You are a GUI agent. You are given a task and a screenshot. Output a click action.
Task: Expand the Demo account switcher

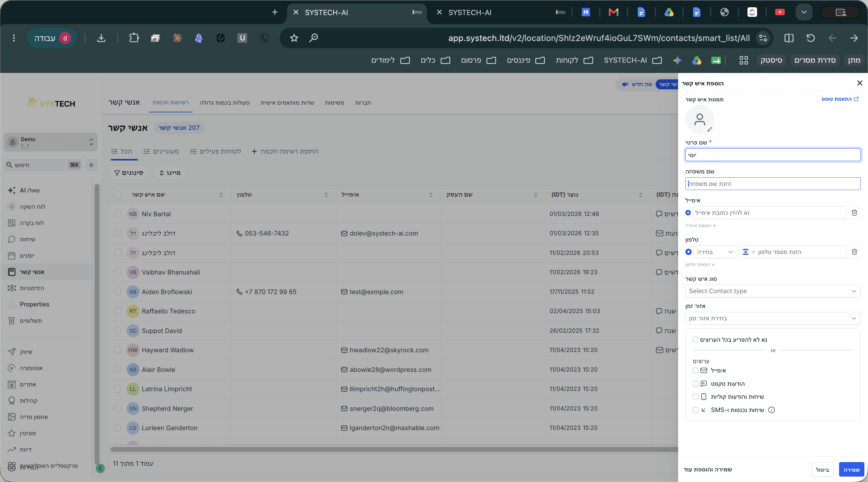(51, 142)
